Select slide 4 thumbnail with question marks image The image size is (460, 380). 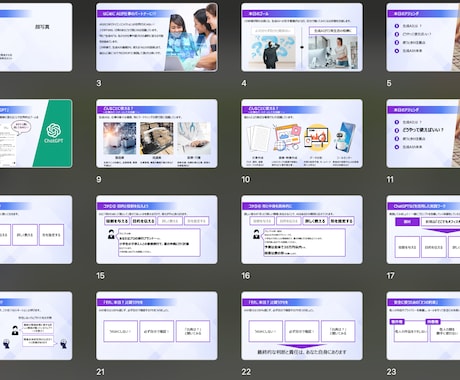[x=302, y=37]
